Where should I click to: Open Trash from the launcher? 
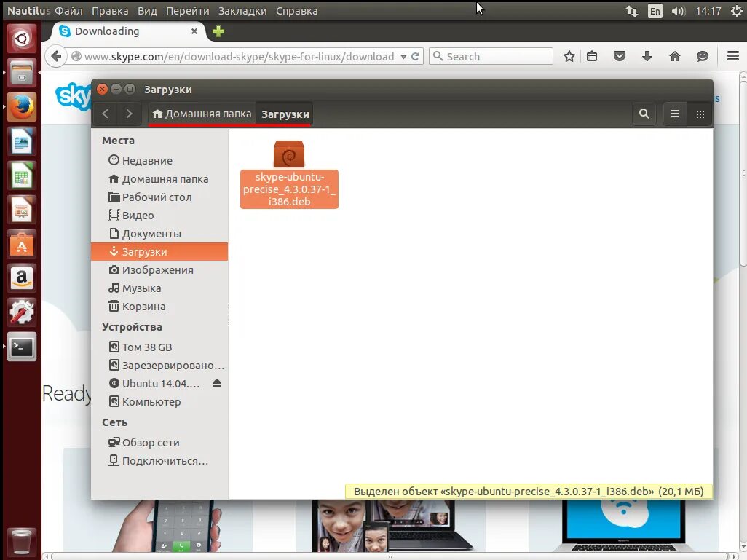(21, 542)
